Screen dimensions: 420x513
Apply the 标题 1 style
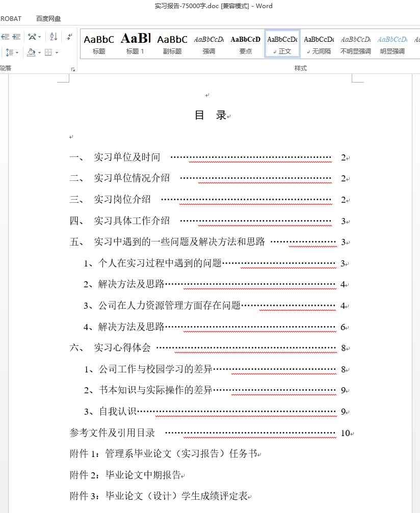coord(136,44)
